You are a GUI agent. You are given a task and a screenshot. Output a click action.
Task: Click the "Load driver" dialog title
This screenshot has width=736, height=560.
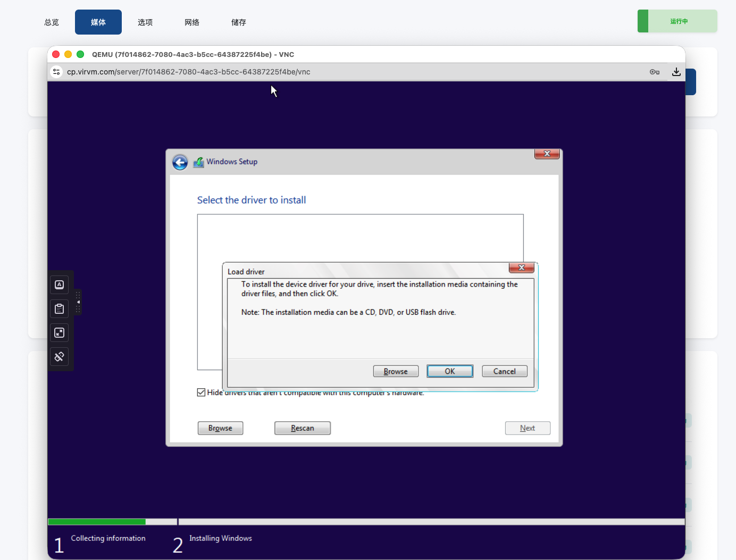point(246,272)
